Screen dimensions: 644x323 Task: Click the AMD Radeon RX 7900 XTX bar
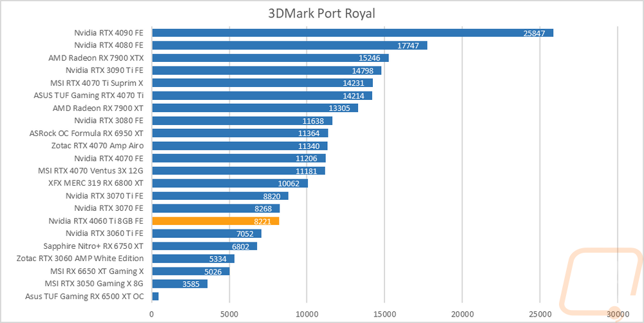[x=270, y=58]
